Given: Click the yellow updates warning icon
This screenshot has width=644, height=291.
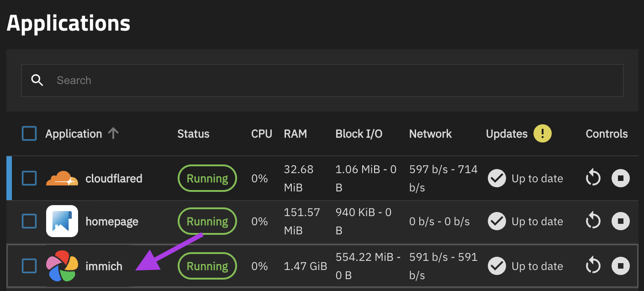Looking at the screenshot, I should (x=542, y=134).
